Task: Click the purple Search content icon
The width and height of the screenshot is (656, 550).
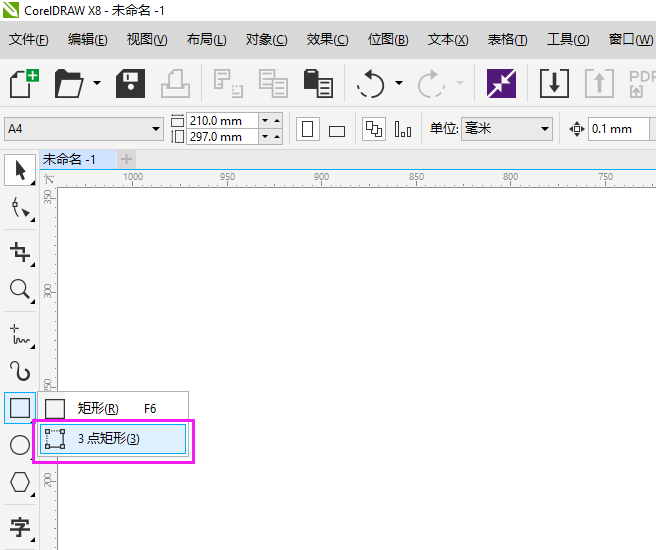Action: point(501,83)
